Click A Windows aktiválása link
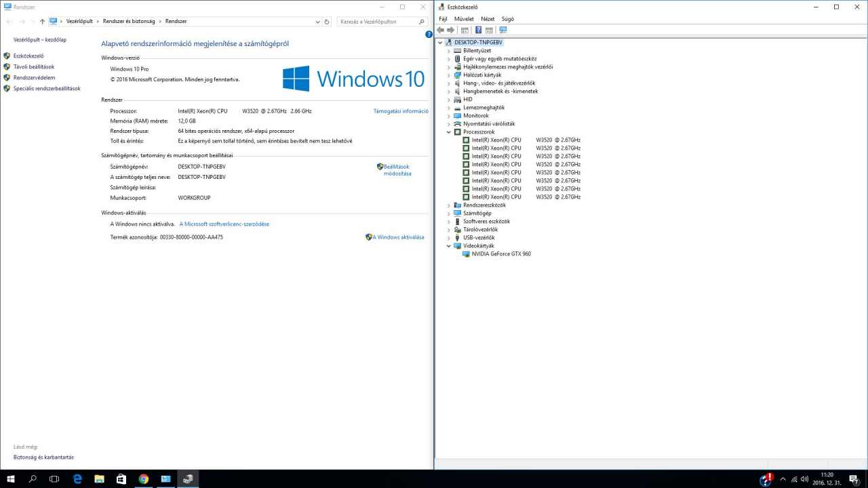Viewport: 868px width, 488px height. pyautogui.click(x=398, y=237)
